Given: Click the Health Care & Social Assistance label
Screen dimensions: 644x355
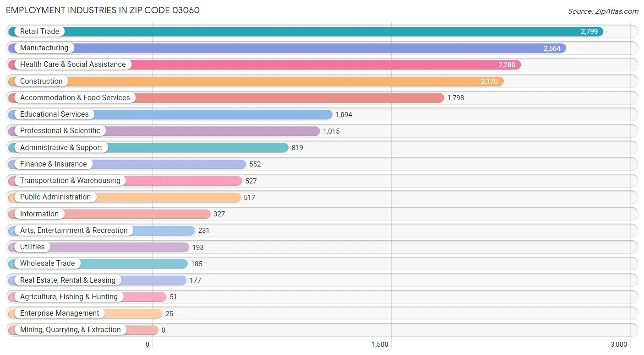Looking at the screenshot, I should point(73,65).
